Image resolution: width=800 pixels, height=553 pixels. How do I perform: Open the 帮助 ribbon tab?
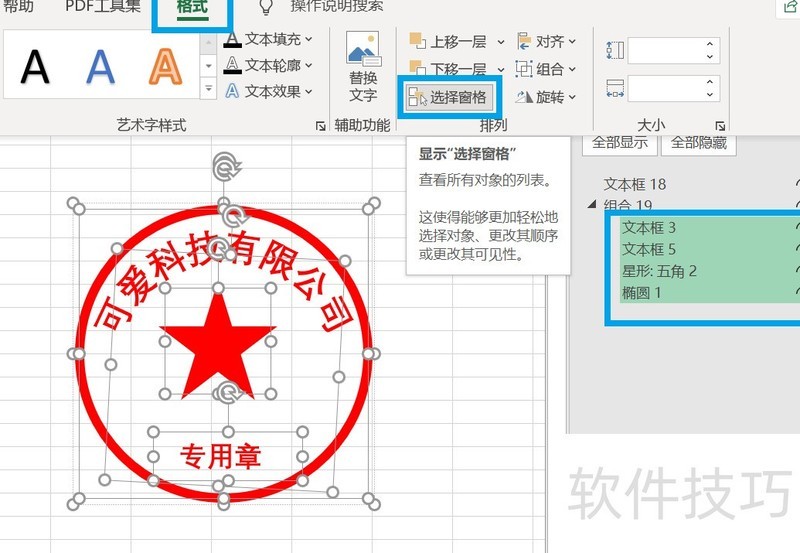coord(18,6)
